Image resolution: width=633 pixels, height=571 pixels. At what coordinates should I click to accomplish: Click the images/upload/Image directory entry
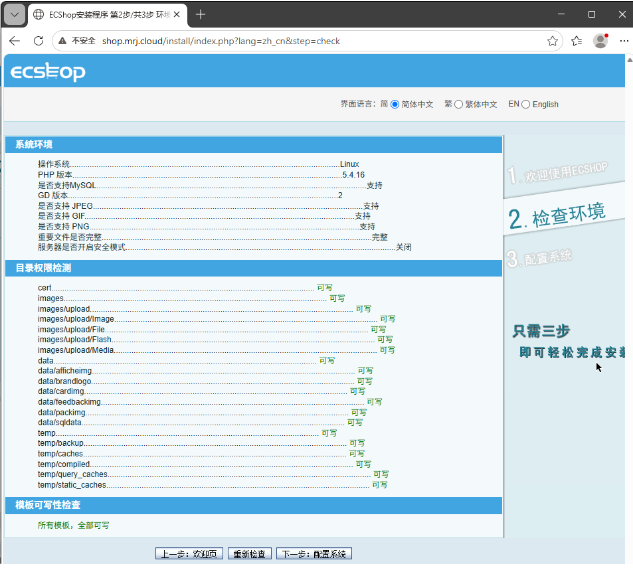click(x=76, y=319)
